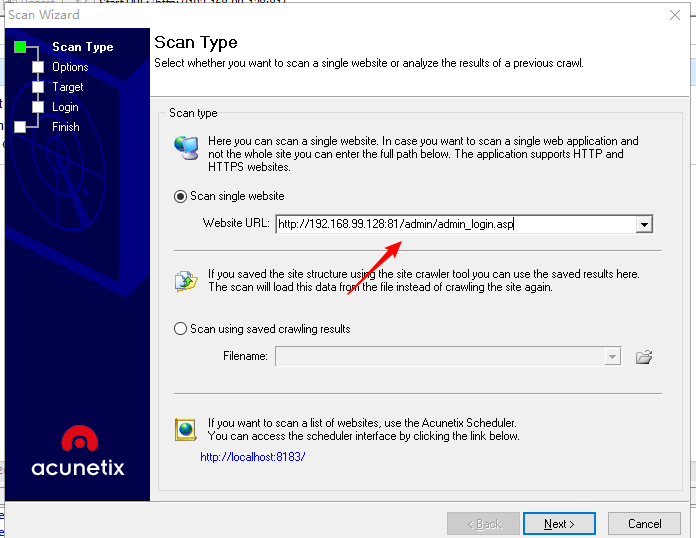
Task: Expand the Website URL dropdown list
Action: pos(644,224)
